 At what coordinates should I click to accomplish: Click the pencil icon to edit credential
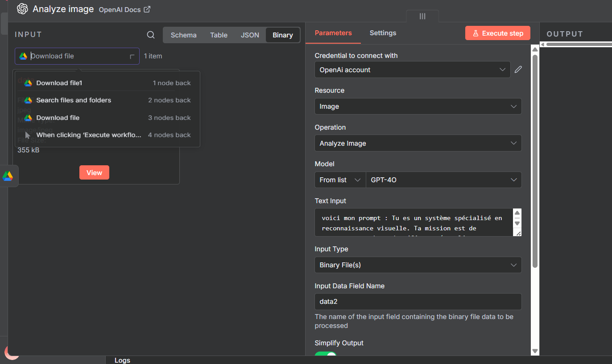pos(518,70)
